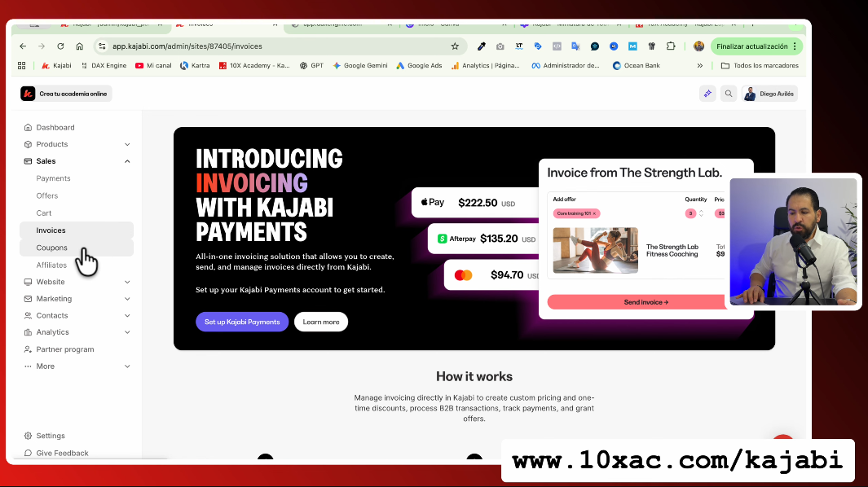
Task: Open the Mi canal YouTube bookmark
Action: tap(153, 65)
